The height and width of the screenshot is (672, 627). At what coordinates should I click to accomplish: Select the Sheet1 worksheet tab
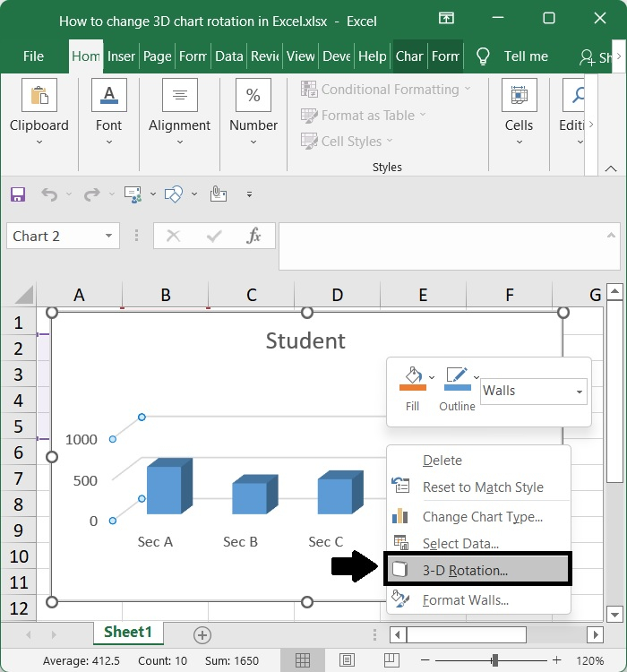pos(128,633)
